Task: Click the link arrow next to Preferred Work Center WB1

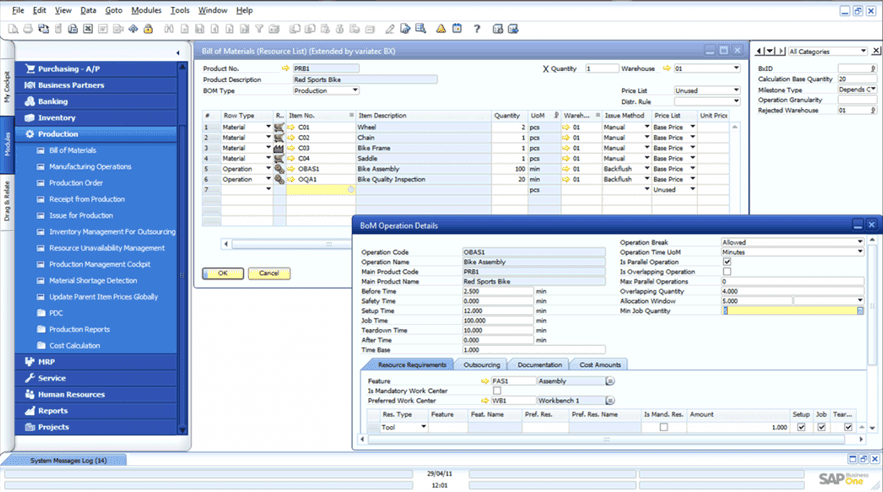Action: [x=485, y=401]
